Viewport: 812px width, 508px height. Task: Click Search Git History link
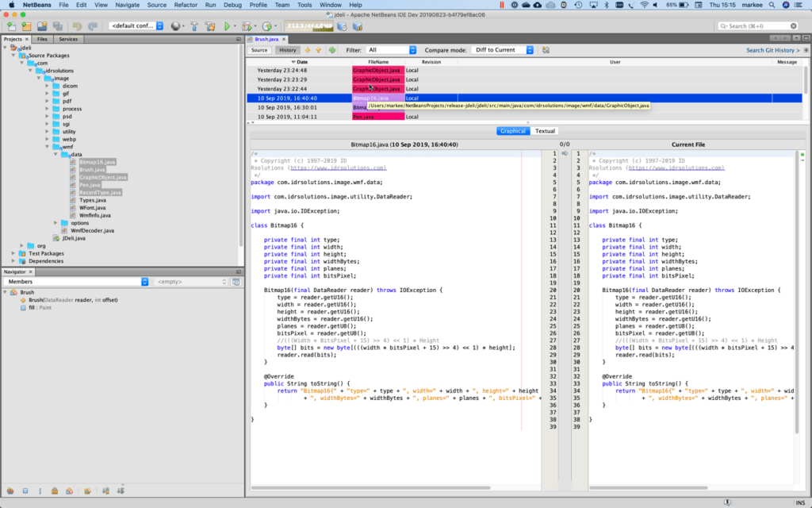772,50
